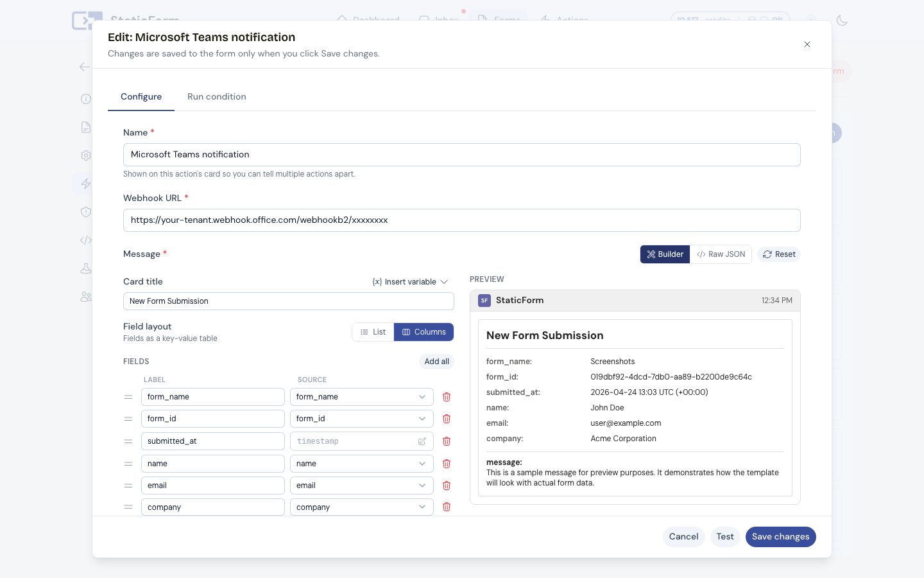Delete the company field row
Screen dimensions: 924x578
click(447, 507)
